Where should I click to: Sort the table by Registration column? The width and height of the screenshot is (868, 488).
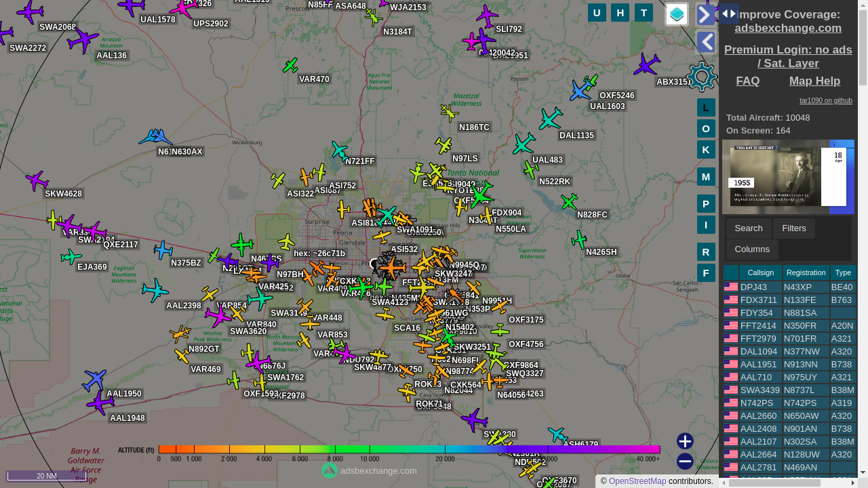click(806, 272)
